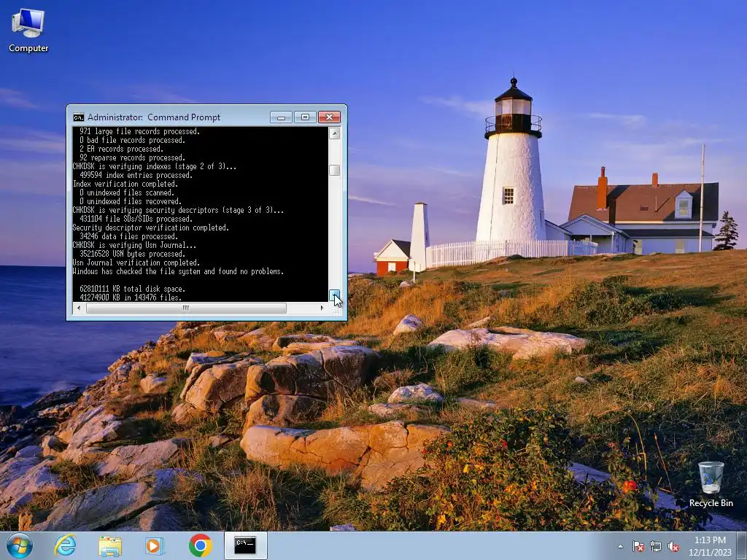The image size is (747, 560).
Task: Click 'Windows has checked the file system' line
Action: tap(178, 271)
